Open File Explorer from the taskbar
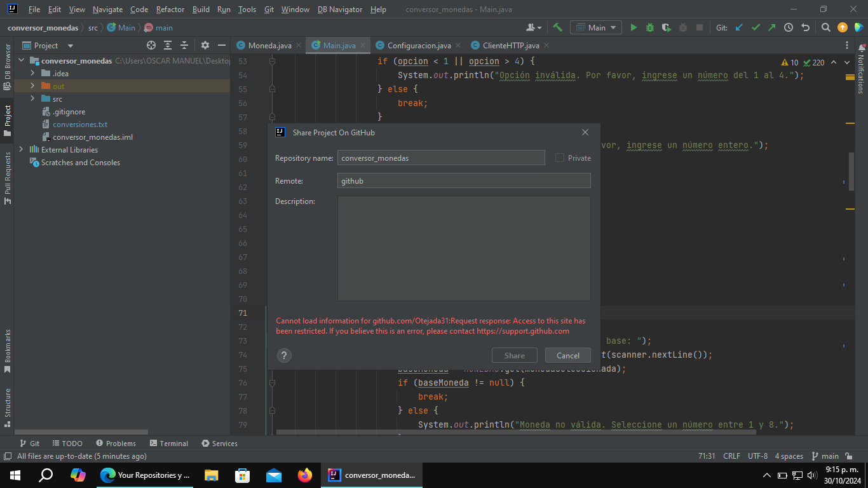The height and width of the screenshot is (488, 868). click(x=212, y=475)
